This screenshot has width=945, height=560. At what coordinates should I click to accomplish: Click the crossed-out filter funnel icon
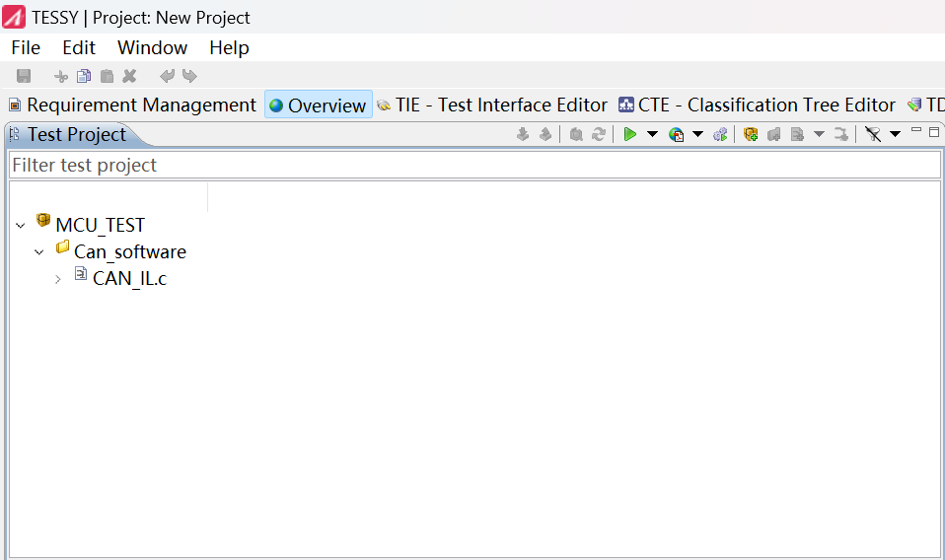(x=873, y=134)
